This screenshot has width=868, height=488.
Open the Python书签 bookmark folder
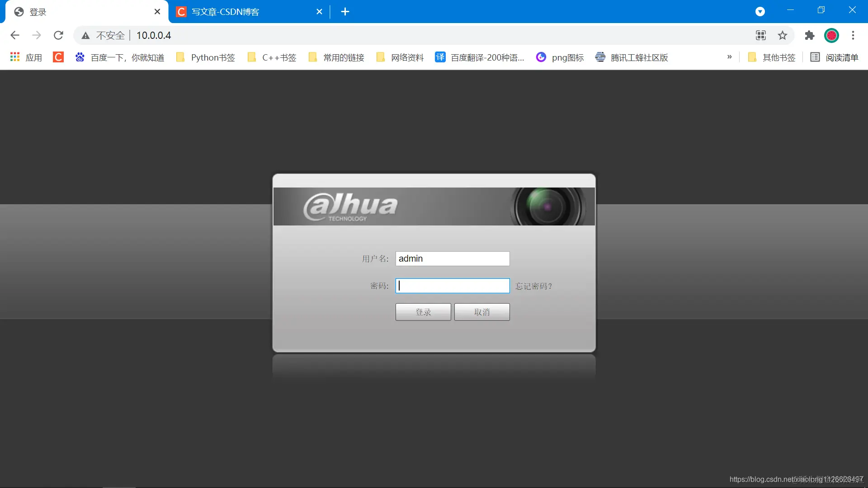point(206,57)
